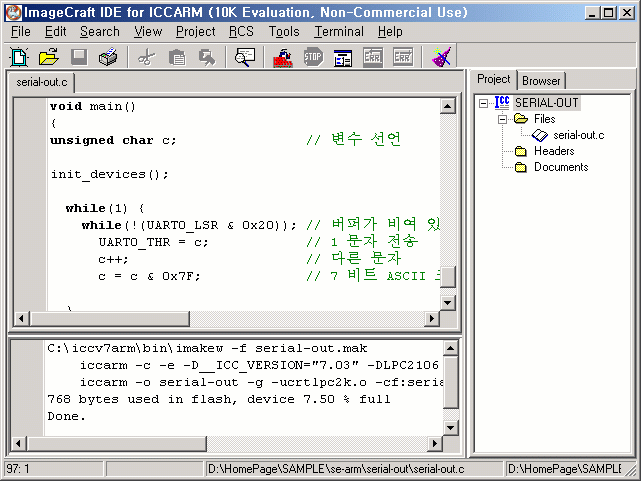The width and height of the screenshot is (641, 481).
Task: Click the Print toolbar icon
Action: point(108,57)
